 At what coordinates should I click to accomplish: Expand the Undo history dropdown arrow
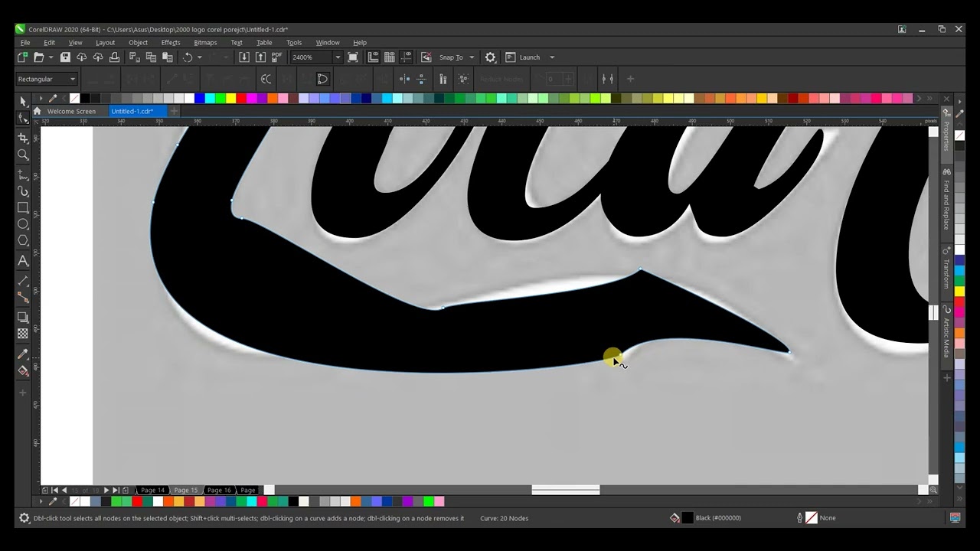coord(200,57)
